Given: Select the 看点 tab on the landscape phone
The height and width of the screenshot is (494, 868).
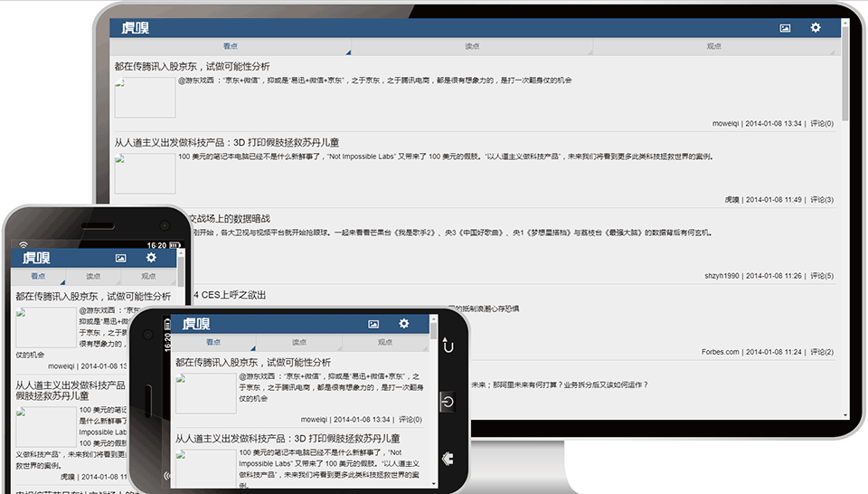Looking at the screenshot, I should (x=213, y=342).
